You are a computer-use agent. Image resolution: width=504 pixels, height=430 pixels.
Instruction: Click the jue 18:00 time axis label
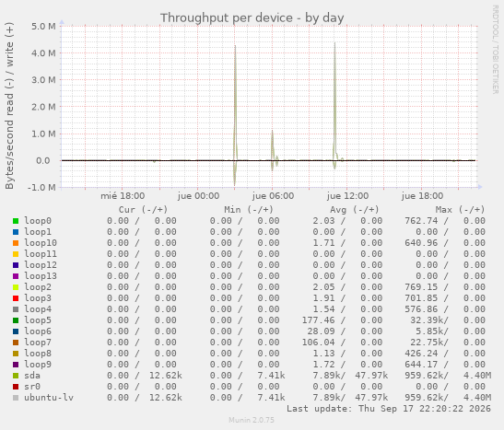point(422,196)
